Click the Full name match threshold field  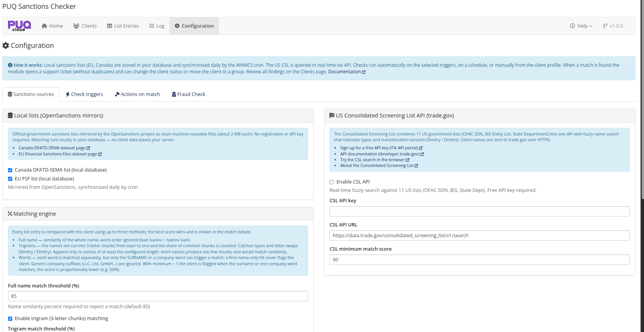pyautogui.click(x=158, y=296)
